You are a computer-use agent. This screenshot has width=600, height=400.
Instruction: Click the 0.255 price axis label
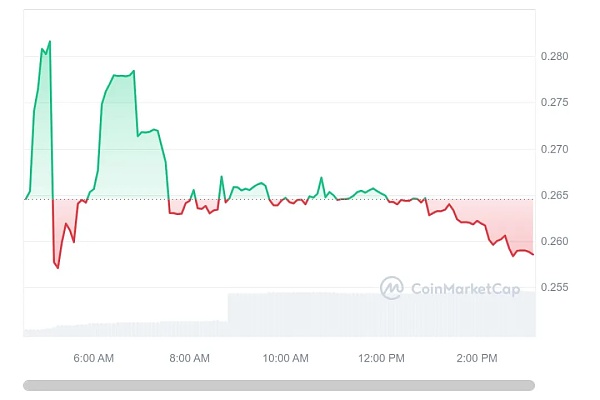(557, 288)
